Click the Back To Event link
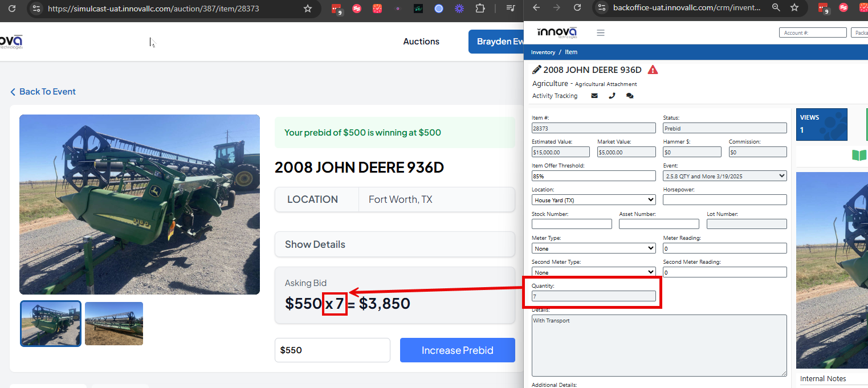This screenshot has width=868, height=388. pos(43,92)
